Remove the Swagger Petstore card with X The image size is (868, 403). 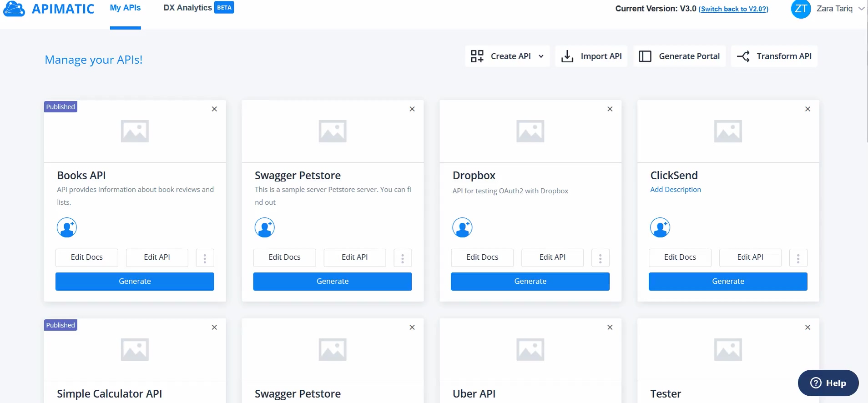412,109
